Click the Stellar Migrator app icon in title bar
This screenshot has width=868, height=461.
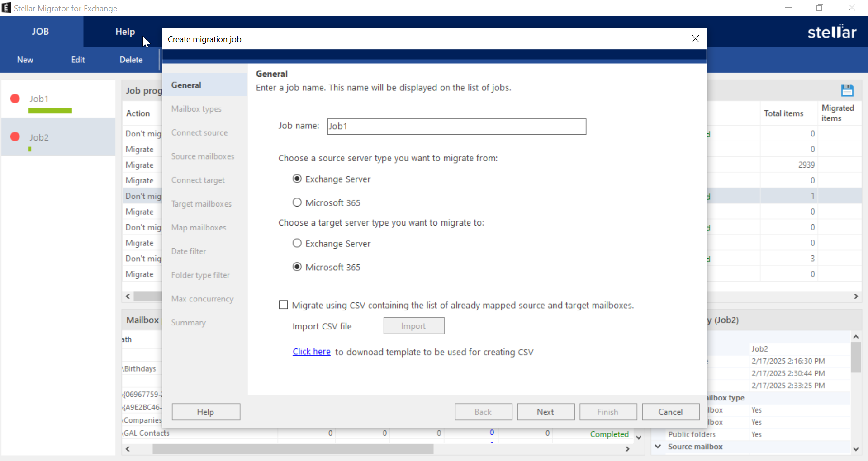tap(6, 8)
